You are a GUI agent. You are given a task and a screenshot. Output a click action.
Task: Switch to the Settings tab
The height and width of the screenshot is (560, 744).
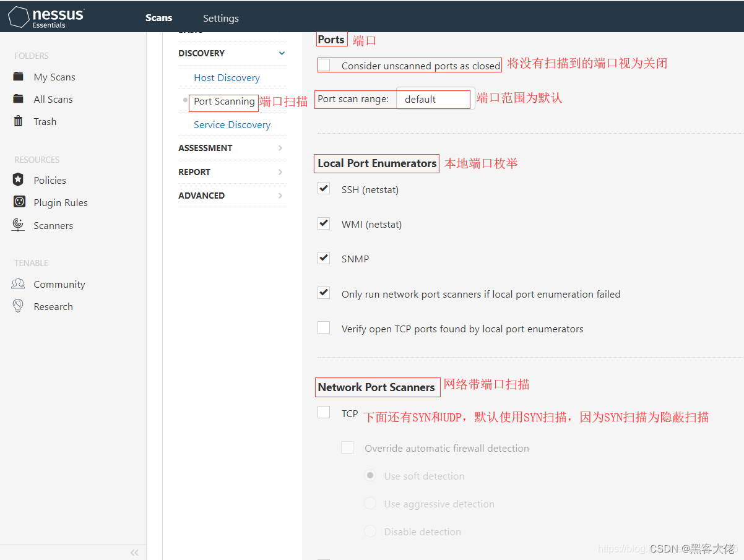click(221, 18)
